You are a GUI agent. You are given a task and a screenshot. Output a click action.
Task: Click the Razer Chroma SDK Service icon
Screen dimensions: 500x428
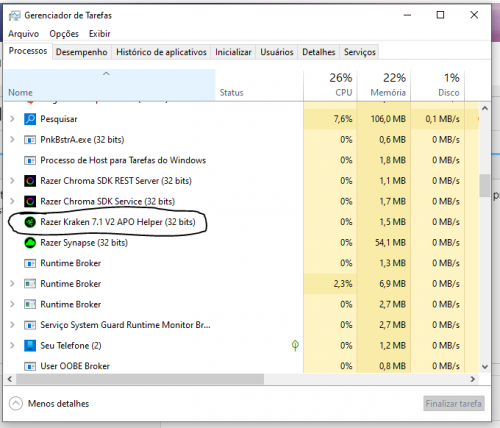coord(30,202)
